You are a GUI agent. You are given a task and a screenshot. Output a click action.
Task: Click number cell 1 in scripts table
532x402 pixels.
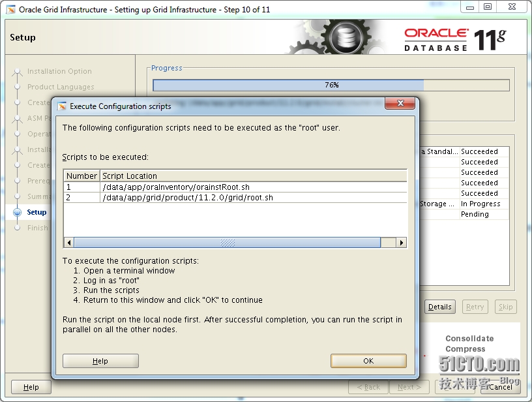(81, 187)
